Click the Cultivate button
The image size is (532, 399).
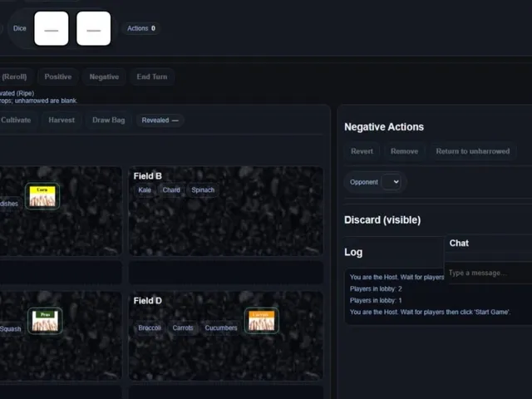pyautogui.click(x=16, y=120)
